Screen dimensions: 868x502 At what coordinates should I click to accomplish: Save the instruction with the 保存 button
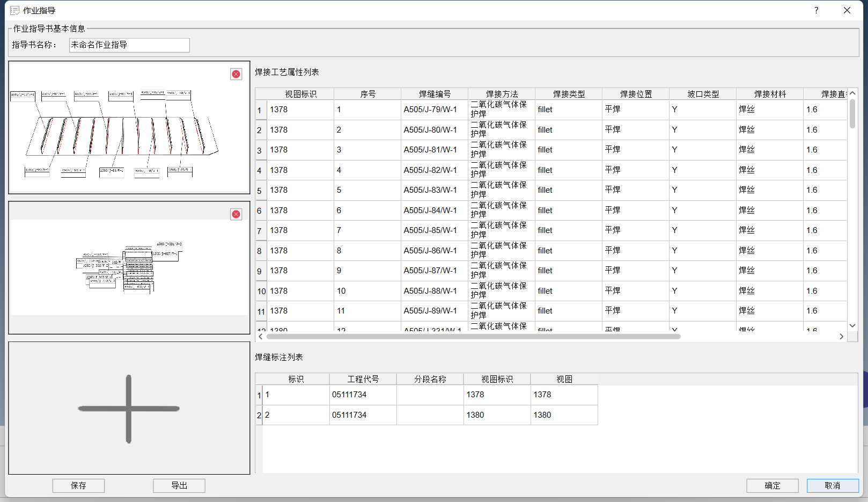[x=78, y=485]
